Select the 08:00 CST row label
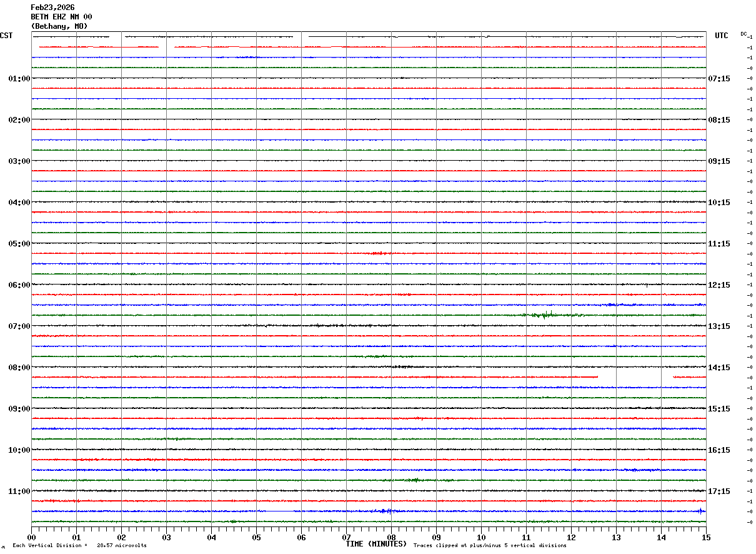Image resolution: width=756 pixels, height=554 pixels. click(19, 368)
